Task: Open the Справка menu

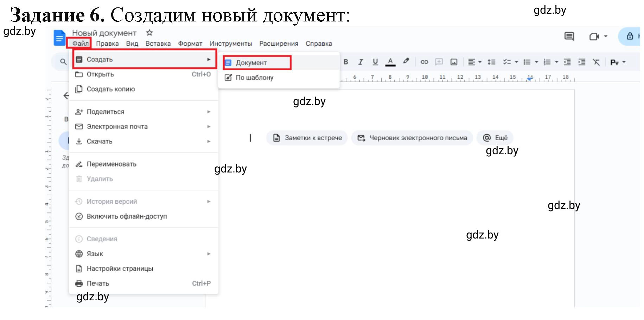Action: (319, 44)
